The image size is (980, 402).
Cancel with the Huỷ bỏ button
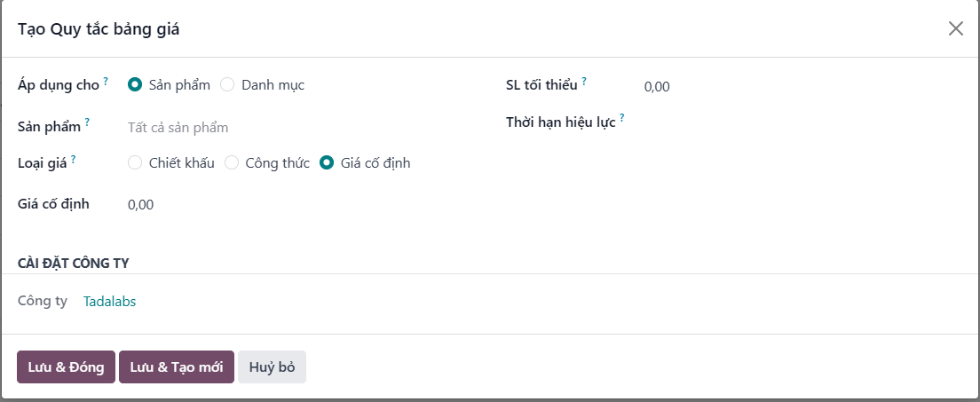272,367
